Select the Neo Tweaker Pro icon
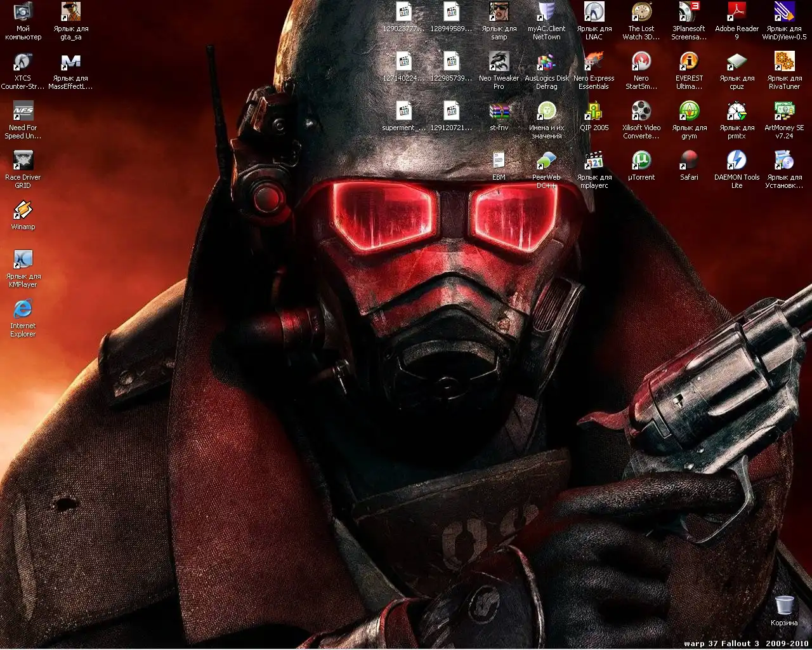The image size is (812, 650). pyautogui.click(x=499, y=62)
